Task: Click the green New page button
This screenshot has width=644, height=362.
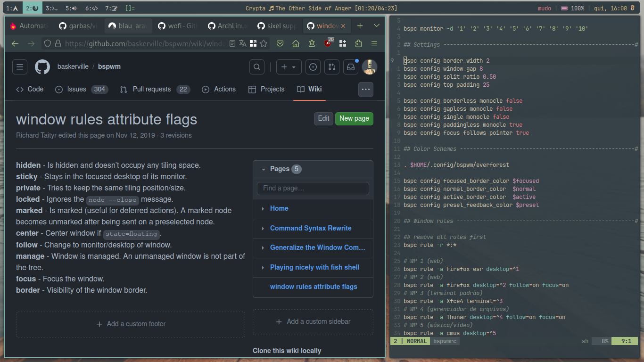Action: 354,118
